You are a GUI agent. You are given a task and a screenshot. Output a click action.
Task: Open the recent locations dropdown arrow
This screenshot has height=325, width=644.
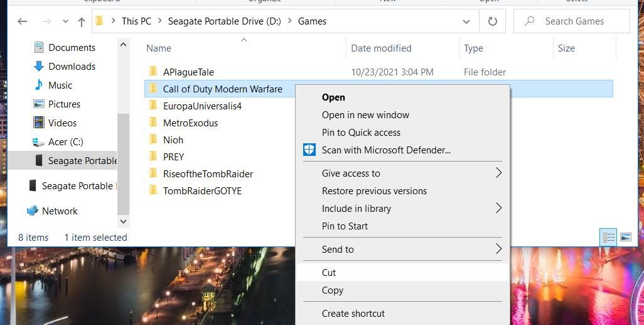65,21
